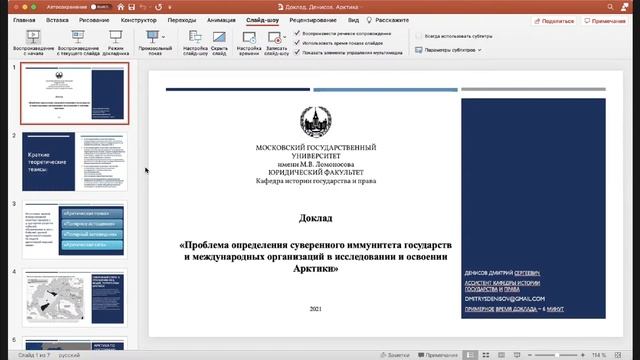Click email DMITRYSDENISOV@GMAIL.COM on slide

pyautogui.click(x=504, y=299)
